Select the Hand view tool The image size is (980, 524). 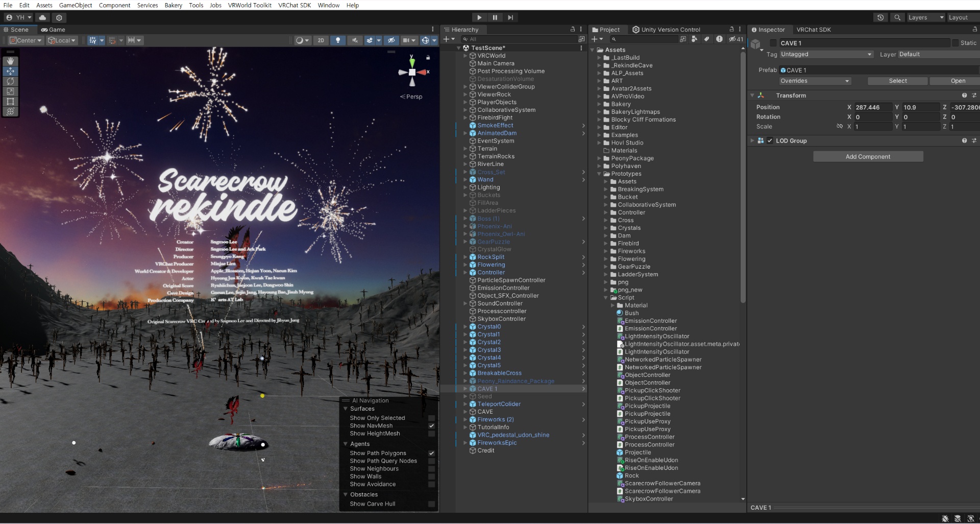pos(10,61)
